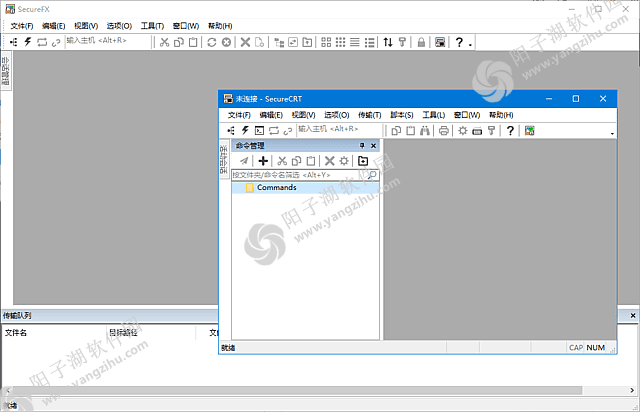The image size is (640, 412).
Task: Click the Help question mark in SecureFX
Action: (459, 42)
